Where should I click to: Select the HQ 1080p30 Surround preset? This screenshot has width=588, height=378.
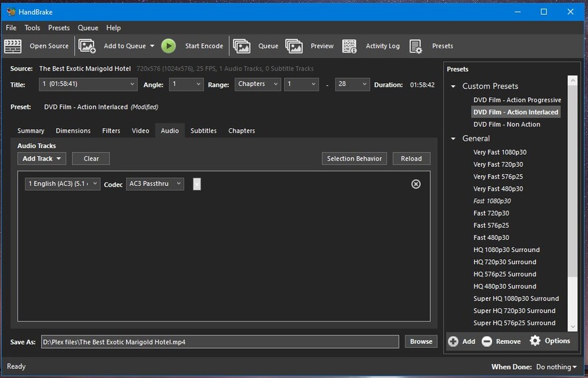coord(506,250)
